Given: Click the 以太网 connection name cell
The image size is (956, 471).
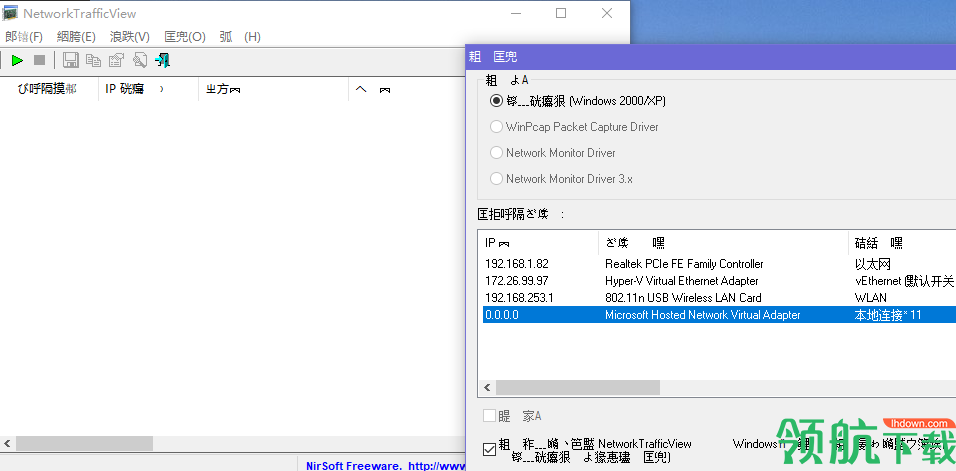Looking at the screenshot, I should coord(873,264).
